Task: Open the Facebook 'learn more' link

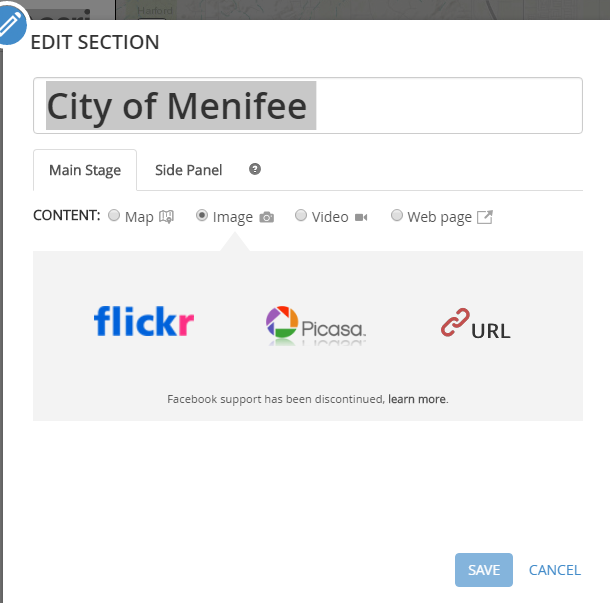Action: (417, 399)
